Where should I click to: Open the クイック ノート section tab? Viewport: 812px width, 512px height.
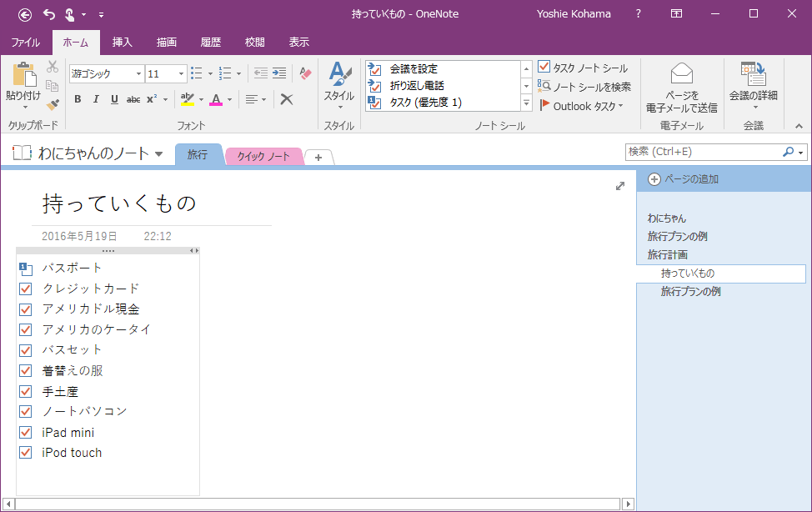pos(263,156)
